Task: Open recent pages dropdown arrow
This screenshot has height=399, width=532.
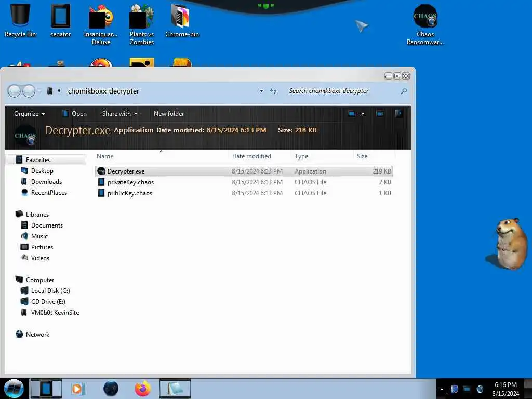Action: click(x=39, y=91)
